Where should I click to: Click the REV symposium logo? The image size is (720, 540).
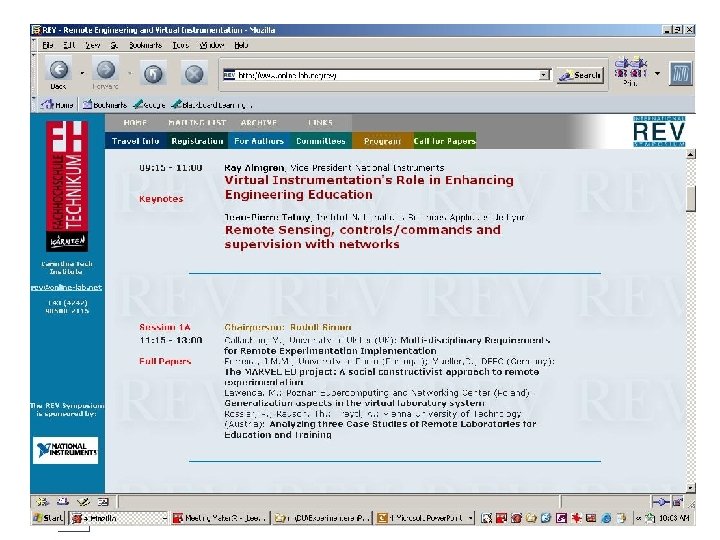click(x=658, y=131)
